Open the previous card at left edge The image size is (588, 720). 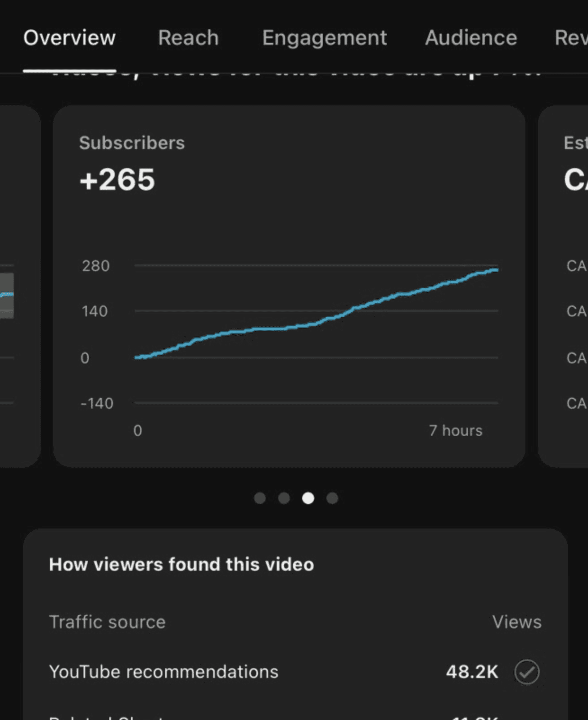click(x=20, y=287)
